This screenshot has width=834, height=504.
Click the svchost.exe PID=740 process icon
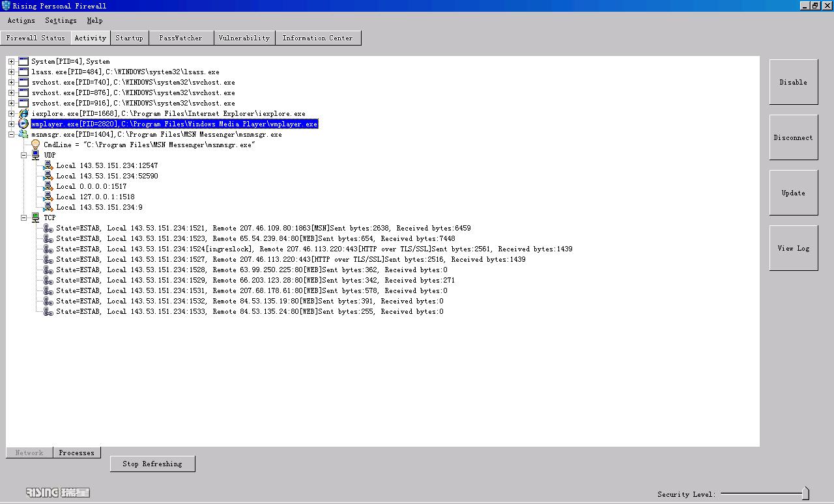pos(23,82)
